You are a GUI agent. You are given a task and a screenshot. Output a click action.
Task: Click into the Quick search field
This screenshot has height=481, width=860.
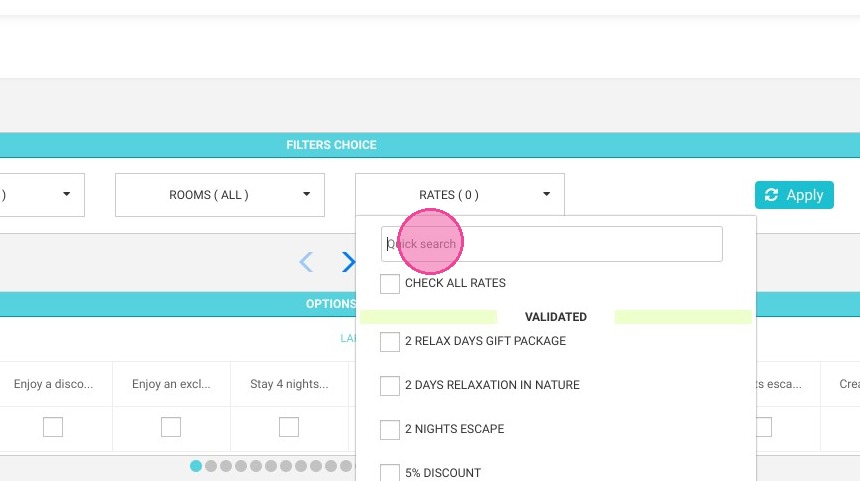pos(551,244)
